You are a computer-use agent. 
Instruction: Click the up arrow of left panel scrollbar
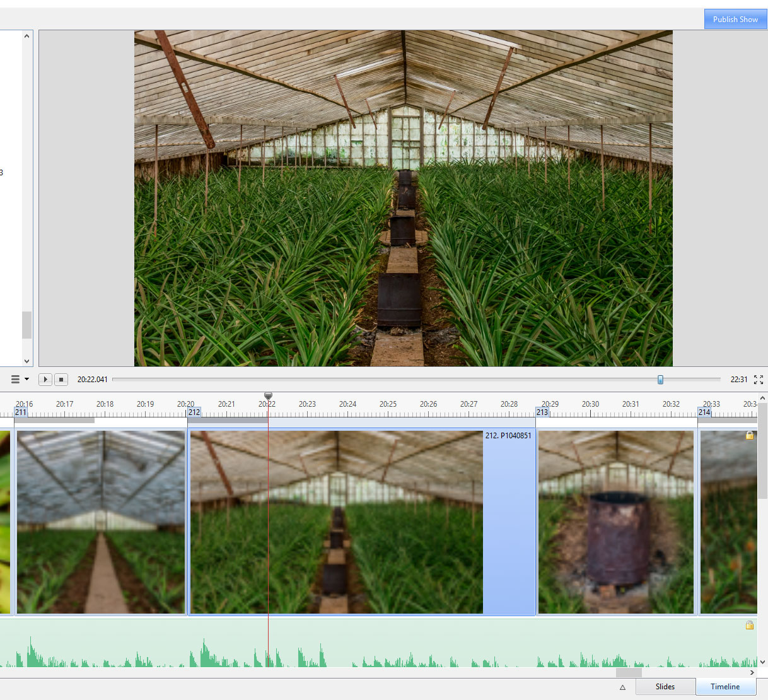coord(26,36)
